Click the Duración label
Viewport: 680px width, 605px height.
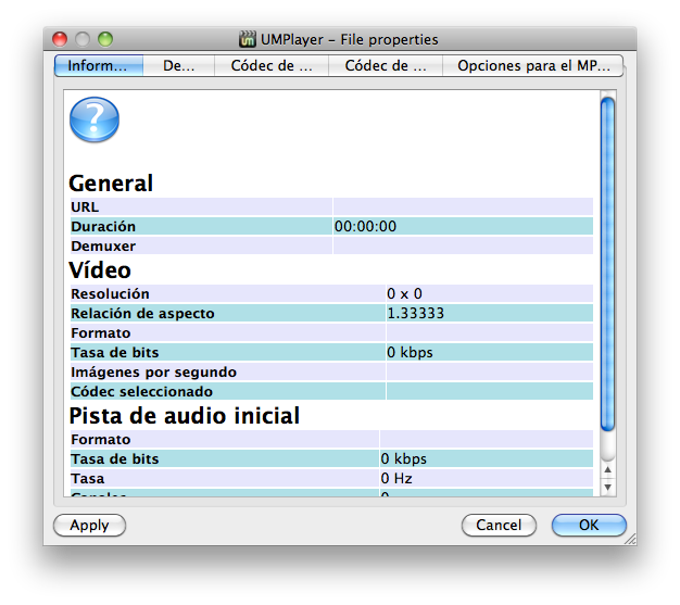click(103, 226)
